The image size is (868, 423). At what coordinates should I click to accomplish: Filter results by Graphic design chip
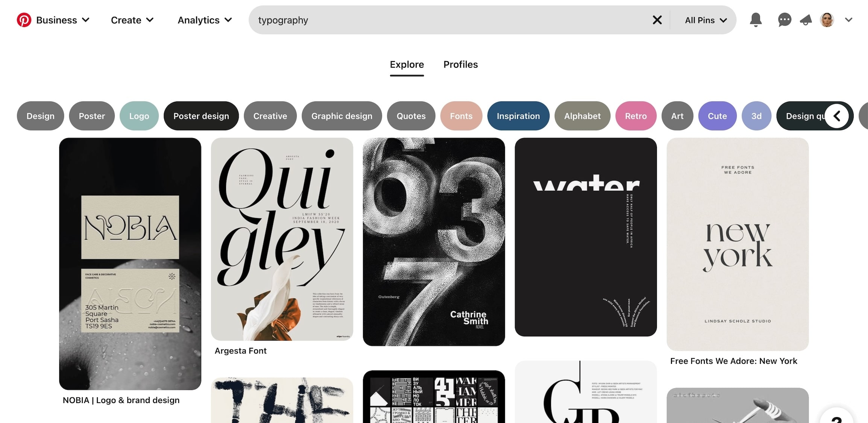(x=342, y=116)
